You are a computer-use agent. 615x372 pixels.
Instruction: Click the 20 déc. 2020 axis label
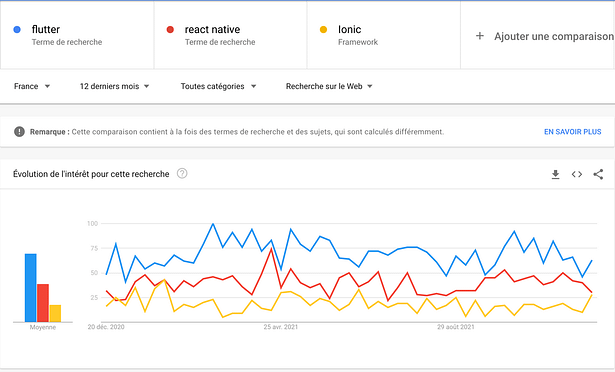pos(106,327)
